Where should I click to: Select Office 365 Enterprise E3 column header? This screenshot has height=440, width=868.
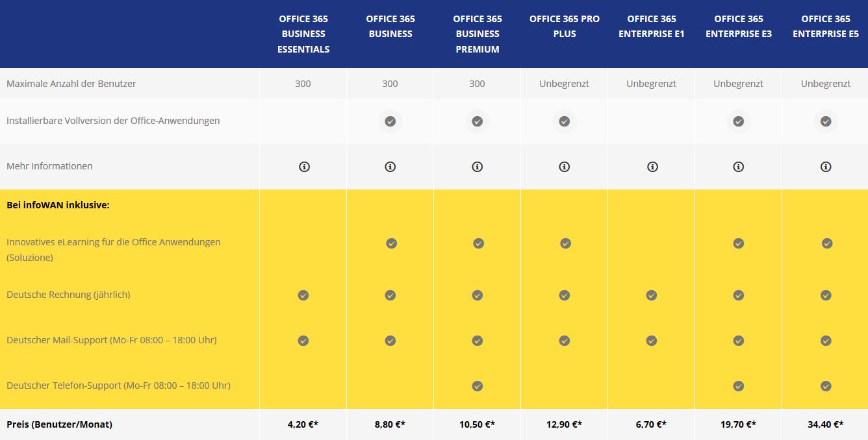click(x=739, y=27)
